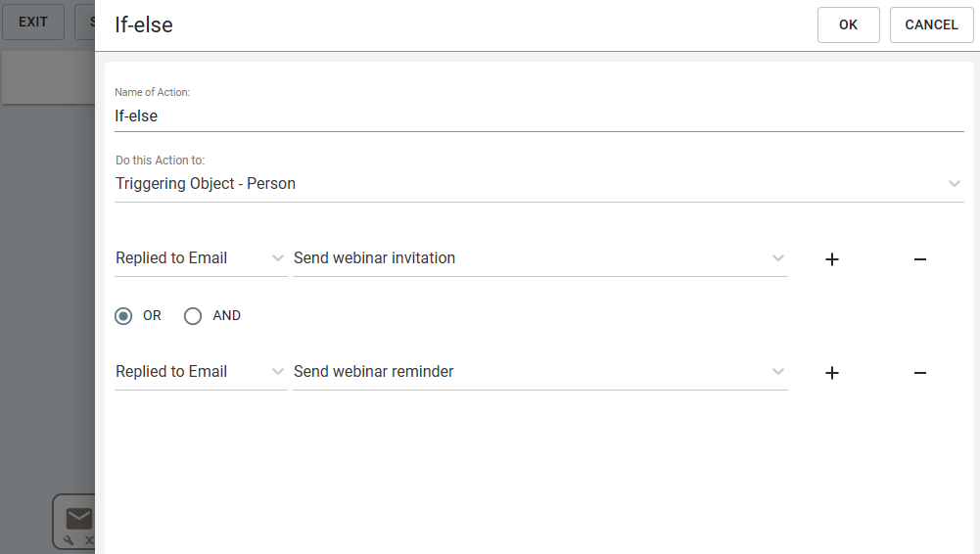Click the AND label text
The height and width of the screenshot is (554, 980).
[226, 316]
